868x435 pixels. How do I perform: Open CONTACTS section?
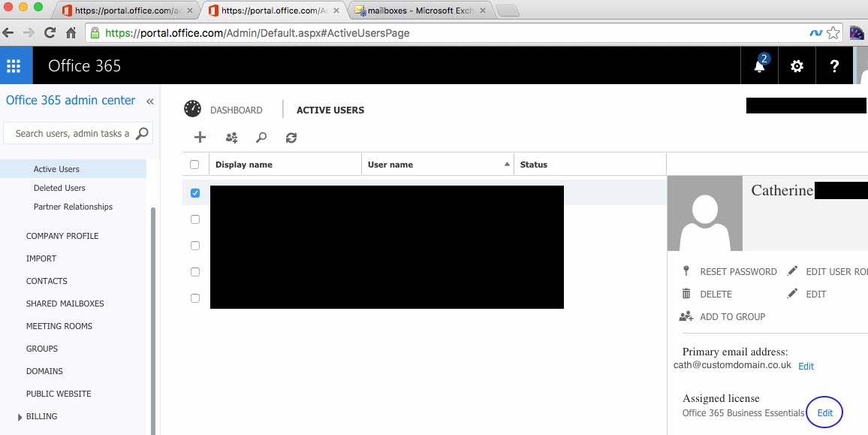[47, 281]
